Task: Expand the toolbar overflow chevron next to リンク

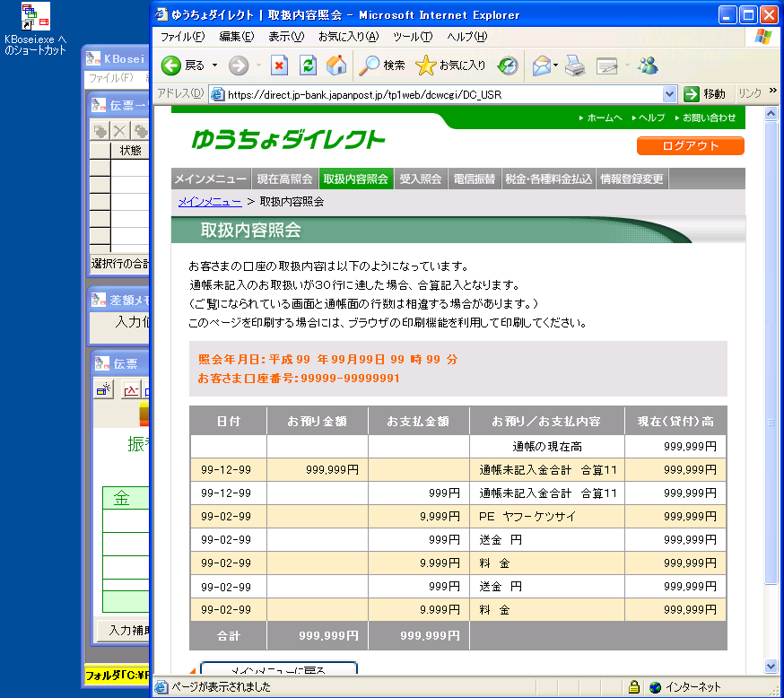Action: (773, 91)
